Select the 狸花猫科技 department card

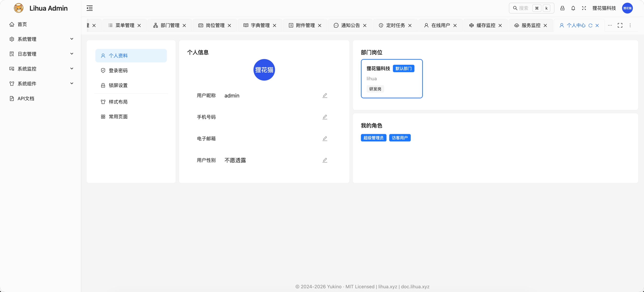point(392,79)
